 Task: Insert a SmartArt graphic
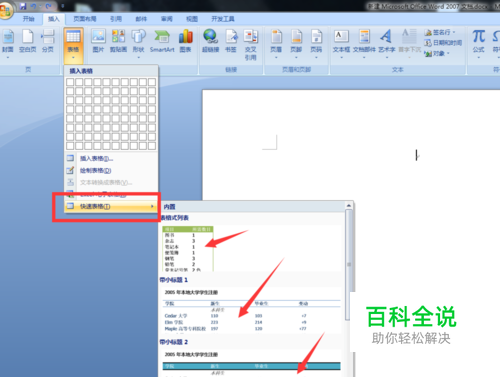pos(162,42)
